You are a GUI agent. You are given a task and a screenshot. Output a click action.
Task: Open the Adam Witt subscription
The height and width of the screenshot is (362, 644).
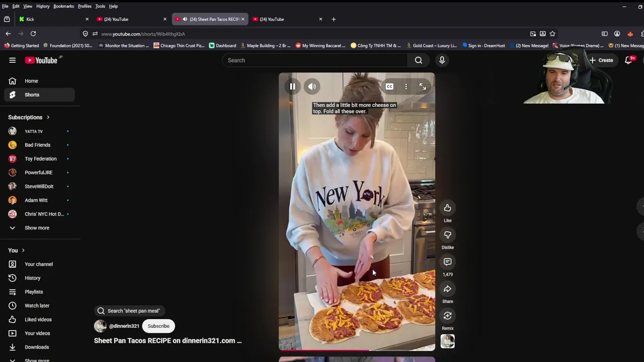pyautogui.click(x=39, y=200)
